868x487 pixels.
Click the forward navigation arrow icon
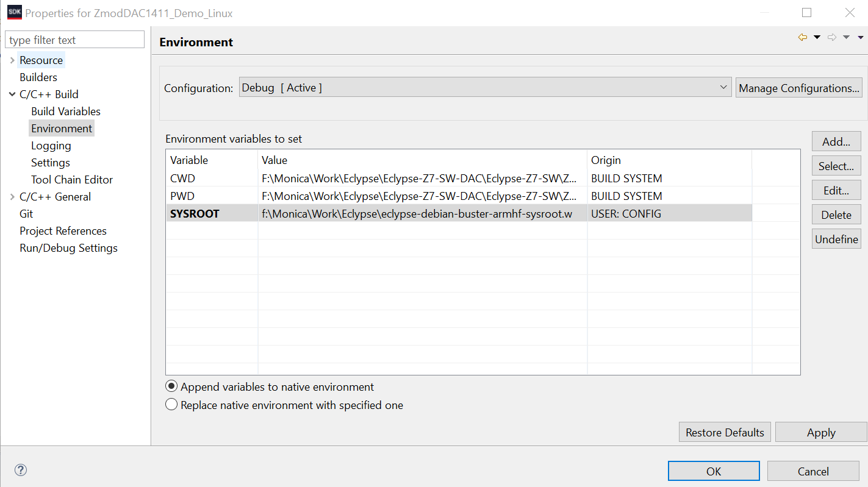click(x=832, y=38)
